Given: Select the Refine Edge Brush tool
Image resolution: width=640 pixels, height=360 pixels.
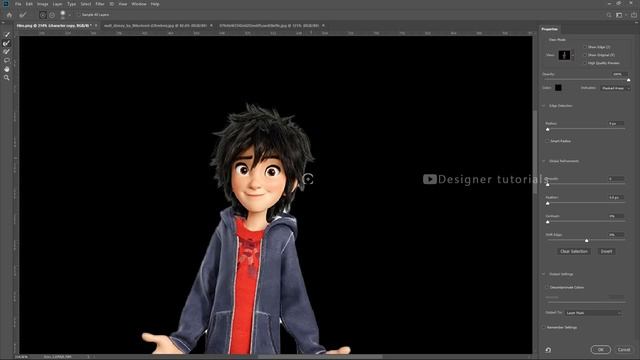Looking at the screenshot, I should (x=7, y=43).
